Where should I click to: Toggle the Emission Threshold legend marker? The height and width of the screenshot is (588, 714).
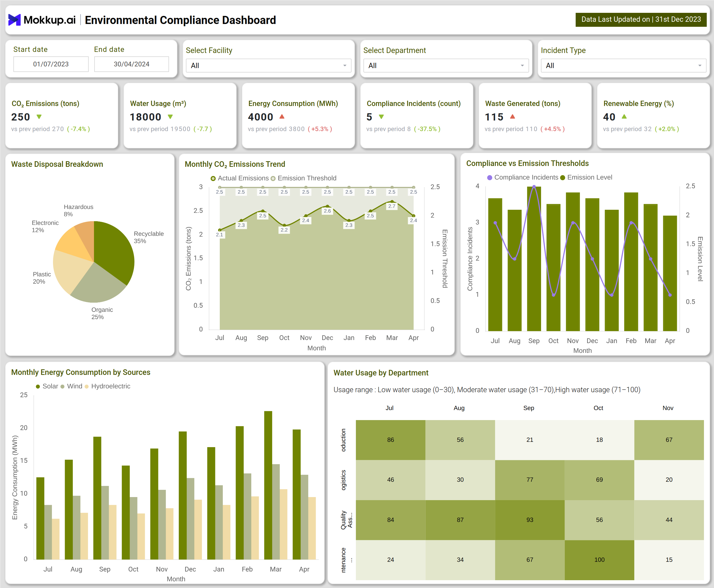point(273,179)
